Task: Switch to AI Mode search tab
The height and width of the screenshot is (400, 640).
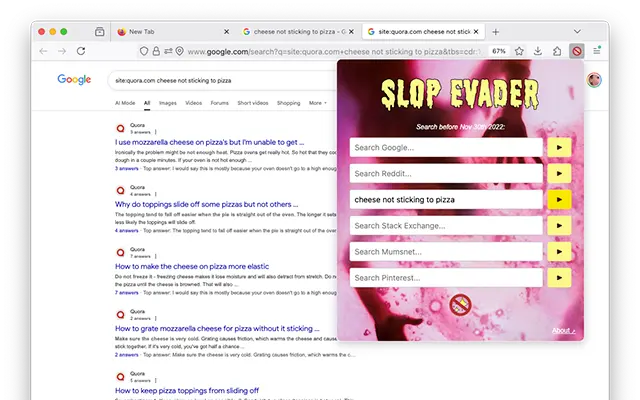Action: pos(125,103)
